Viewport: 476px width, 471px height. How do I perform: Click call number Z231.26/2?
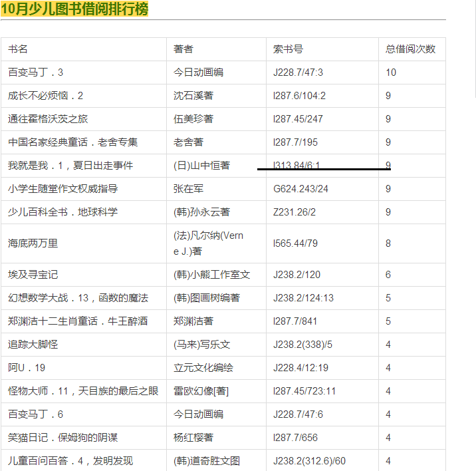click(295, 212)
